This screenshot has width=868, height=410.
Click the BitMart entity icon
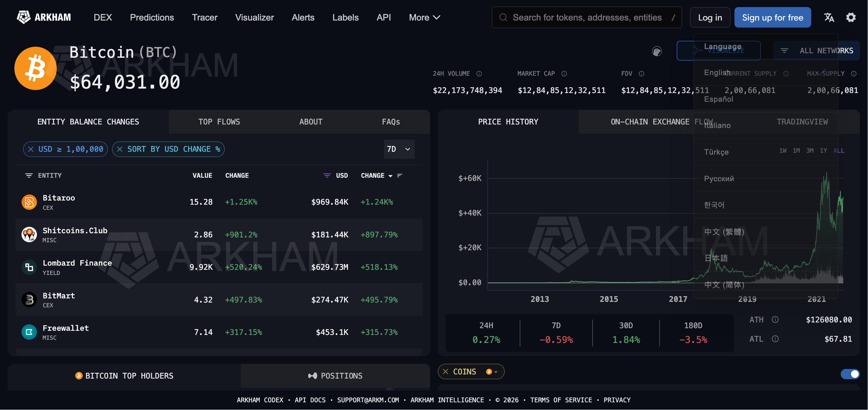[29, 300]
